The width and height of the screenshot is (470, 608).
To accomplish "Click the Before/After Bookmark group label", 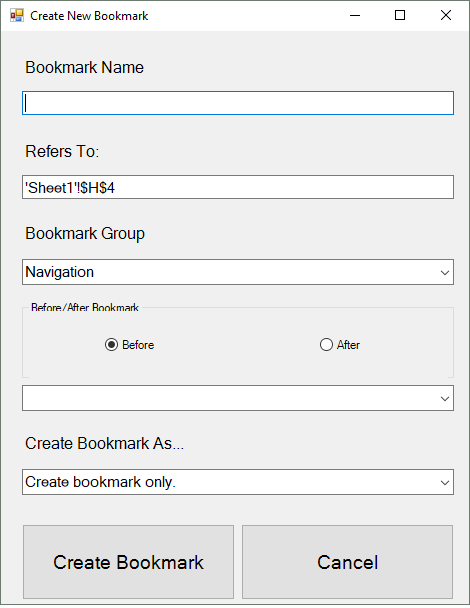I will tap(85, 308).
